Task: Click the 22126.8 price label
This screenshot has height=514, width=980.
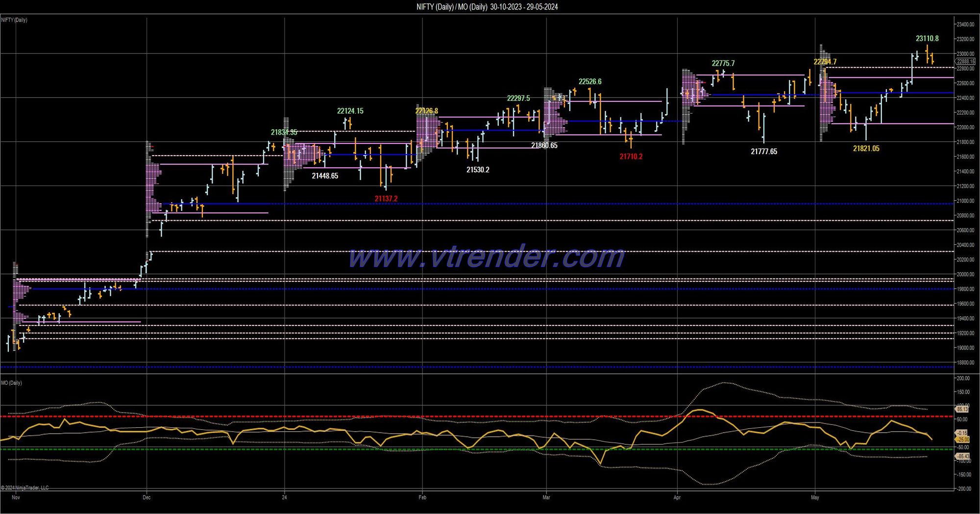Action: [x=427, y=111]
